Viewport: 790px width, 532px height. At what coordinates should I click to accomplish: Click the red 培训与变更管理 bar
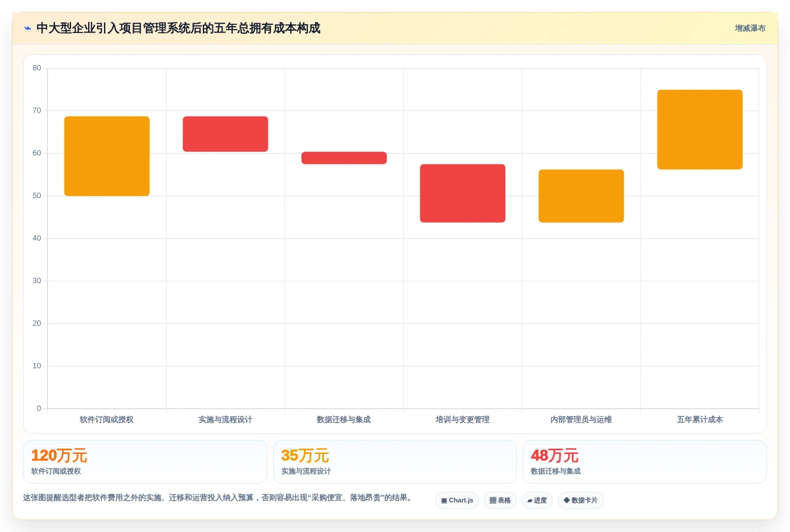tap(462, 193)
